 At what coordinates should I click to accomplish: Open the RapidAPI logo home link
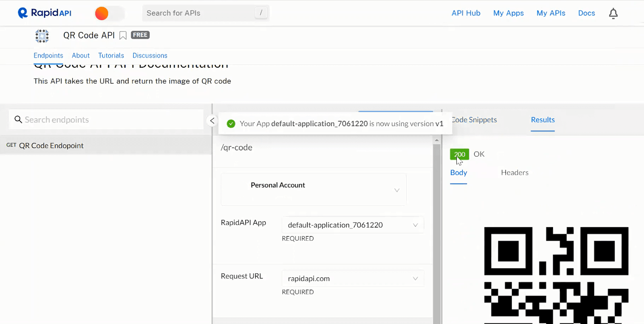click(x=44, y=13)
